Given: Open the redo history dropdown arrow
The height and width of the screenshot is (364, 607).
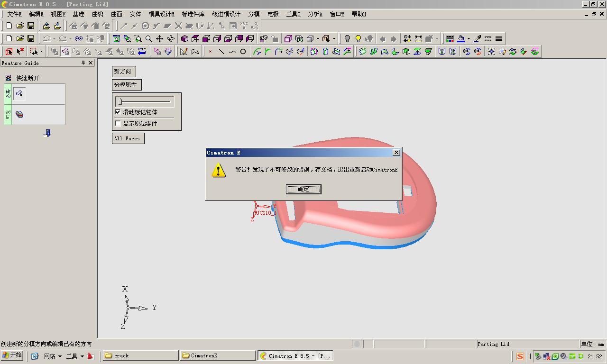Looking at the screenshot, I should (70, 38).
